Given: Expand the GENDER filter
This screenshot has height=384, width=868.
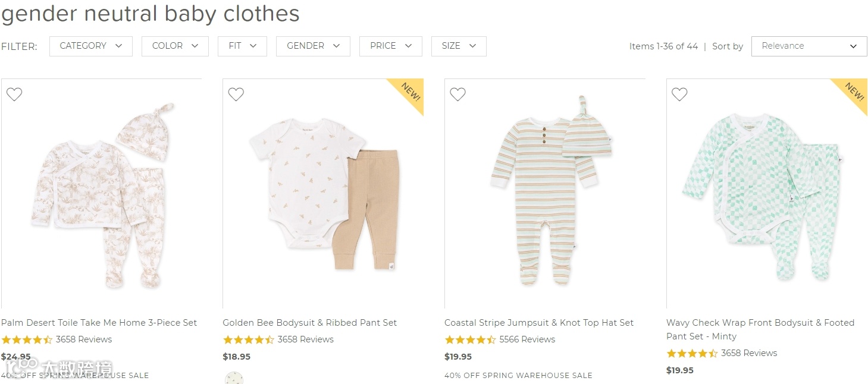Looking at the screenshot, I should [313, 46].
